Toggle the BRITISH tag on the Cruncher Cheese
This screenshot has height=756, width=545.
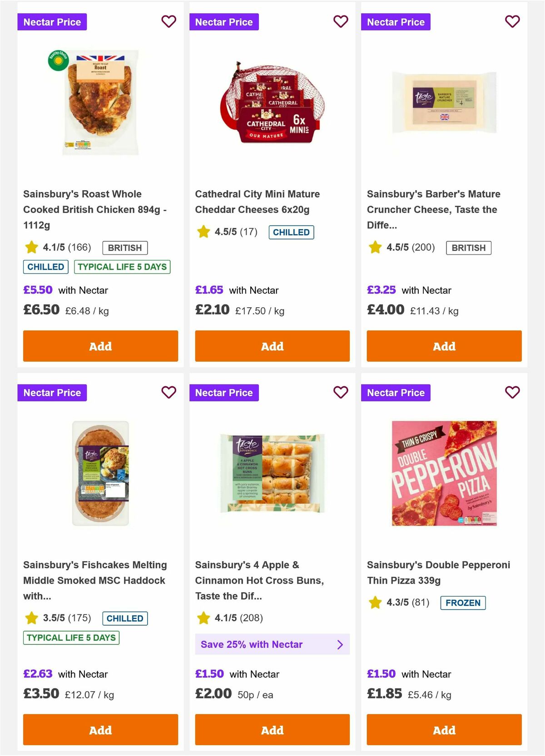[x=469, y=248]
